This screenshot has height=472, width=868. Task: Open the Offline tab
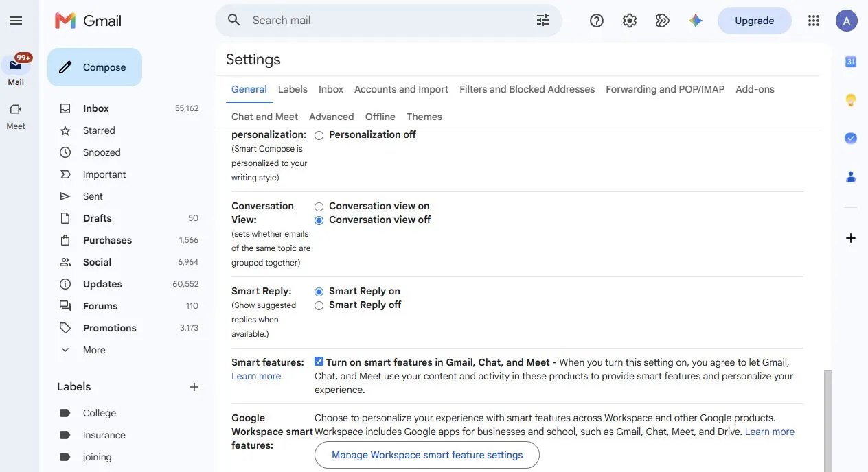tap(380, 117)
